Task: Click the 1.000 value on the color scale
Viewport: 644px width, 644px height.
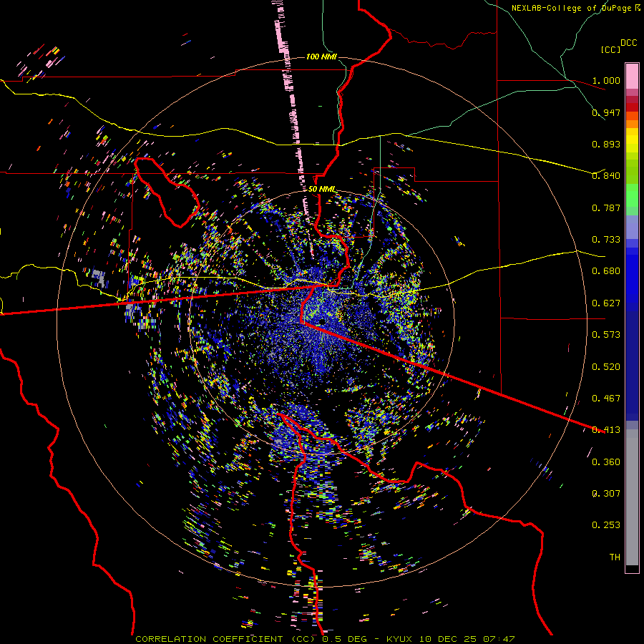Action: (x=606, y=80)
